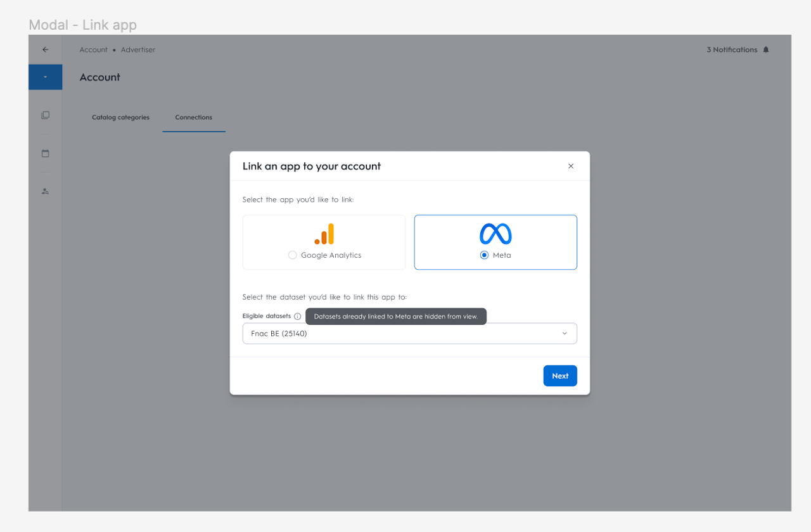Viewport: 811px width, 532px height.
Task: Switch to the Catalog categories tab
Action: 120,117
